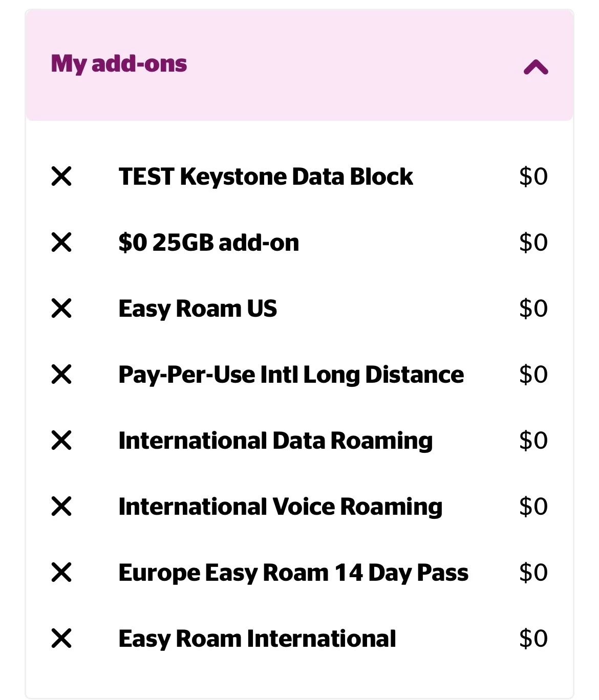
Task: Remove International Voice Roaming add-on
Action: tap(61, 507)
